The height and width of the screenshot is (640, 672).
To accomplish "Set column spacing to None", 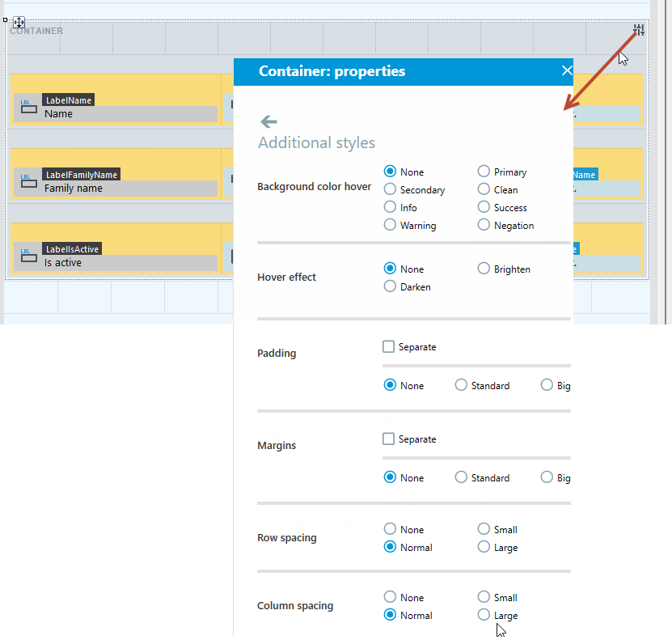I will pyautogui.click(x=390, y=596).
